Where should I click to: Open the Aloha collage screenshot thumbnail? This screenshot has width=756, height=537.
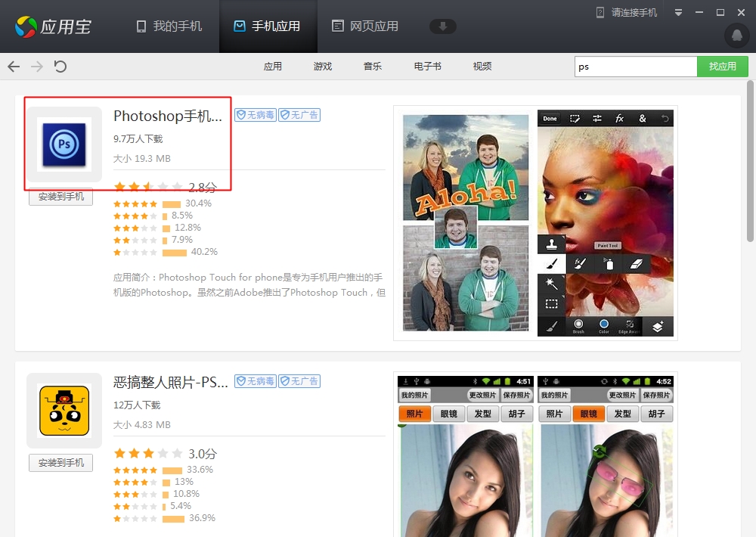point(466,223)
